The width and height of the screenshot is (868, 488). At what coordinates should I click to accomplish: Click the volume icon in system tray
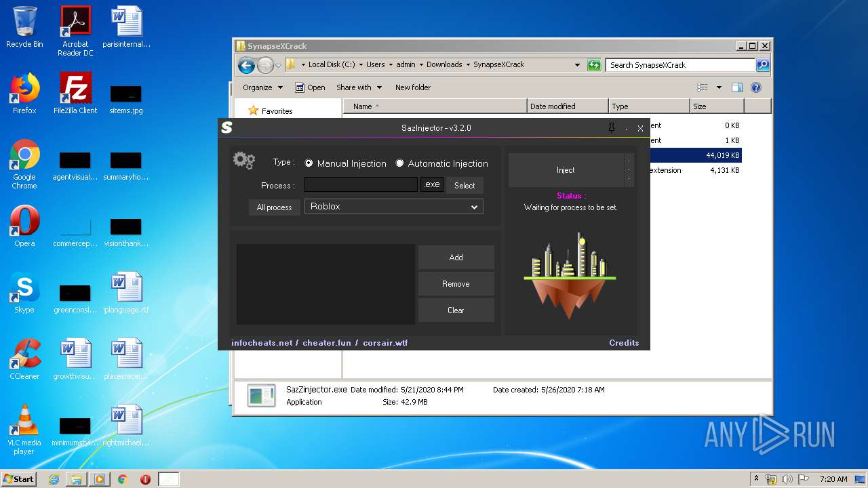pyautogui.click(x=787, y=479)
